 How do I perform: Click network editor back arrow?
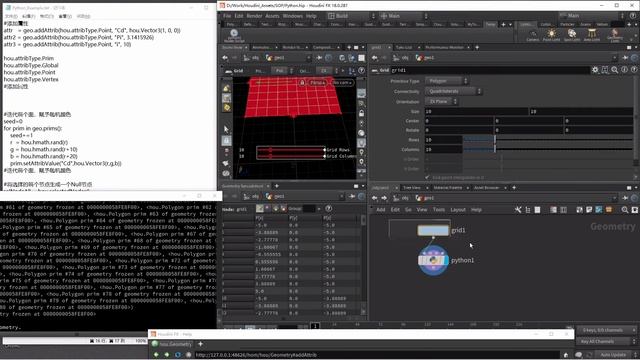coord(375,198)
